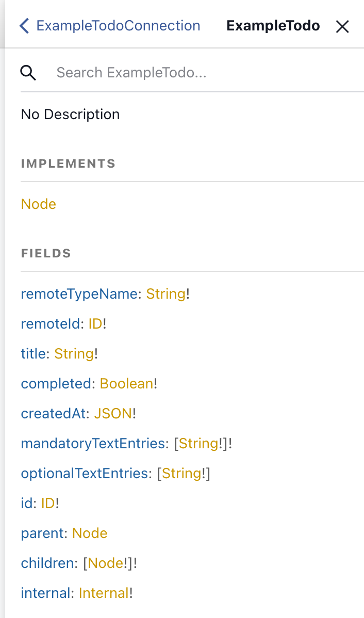Open the Boolean type from completed
This screenshot has height=618, width=364.
(126, 383)
